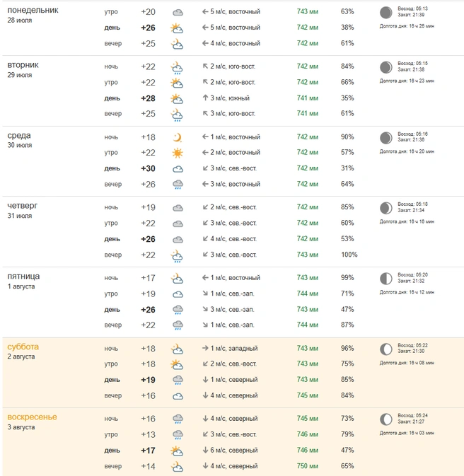Click the rain cloud icon for вторник ночь

(177, 67)
